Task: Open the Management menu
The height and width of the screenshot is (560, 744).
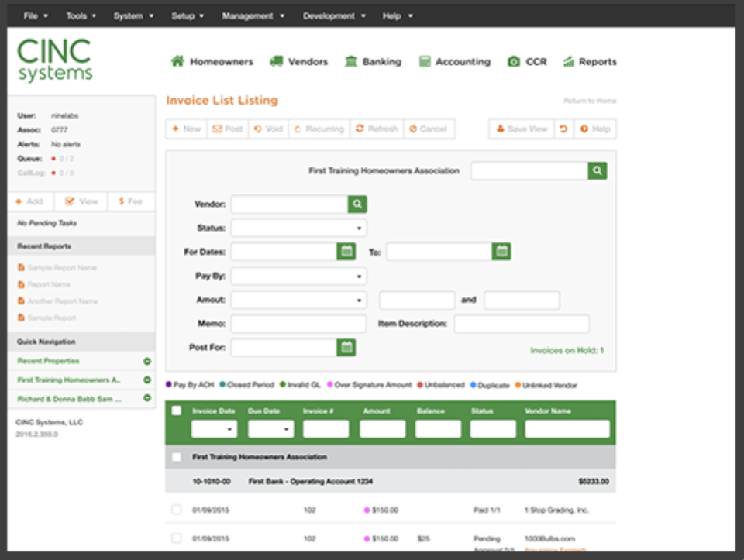Action: (x=248, y=15)
